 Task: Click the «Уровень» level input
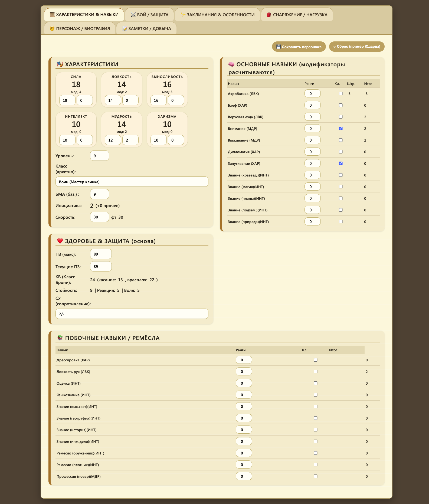pos(100,156)
